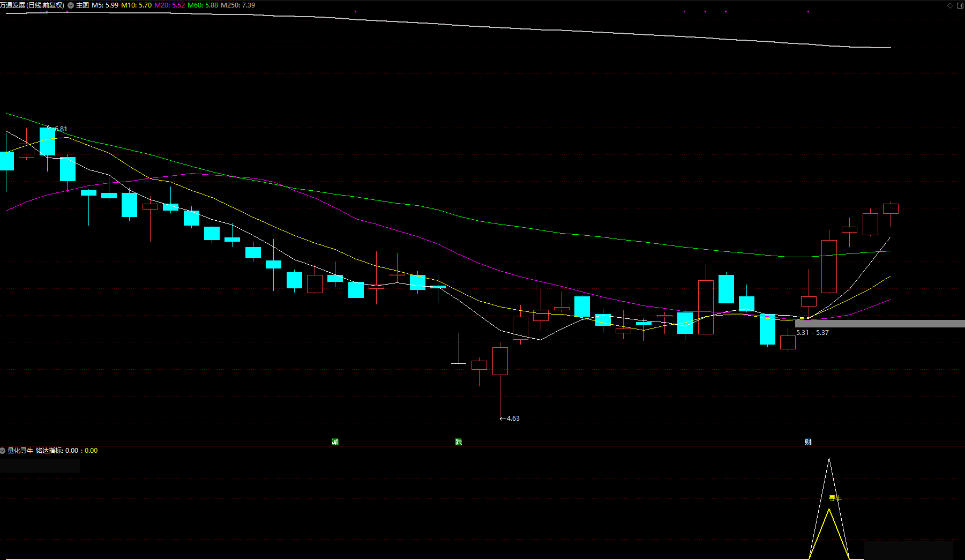965x560 pixels.
Task: Click the green 跌 event marker
Action: [458, 442]
